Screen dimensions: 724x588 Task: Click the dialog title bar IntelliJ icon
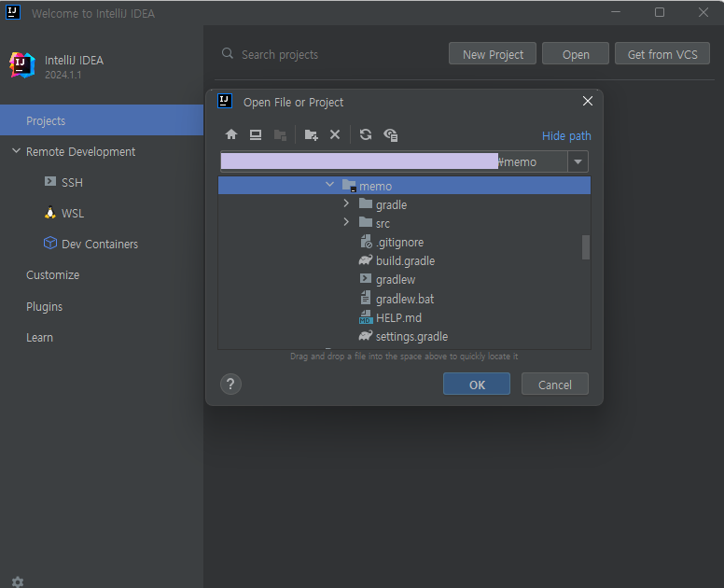pos(225,101)
